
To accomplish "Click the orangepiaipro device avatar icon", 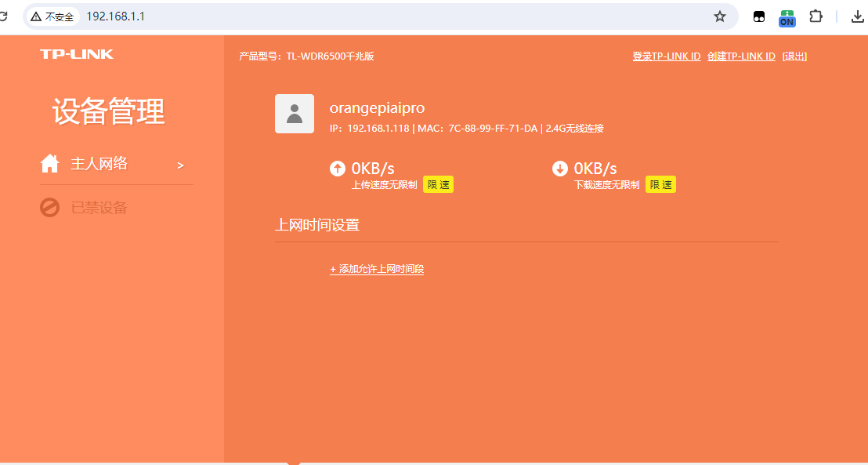I will [x=295, y=114].
